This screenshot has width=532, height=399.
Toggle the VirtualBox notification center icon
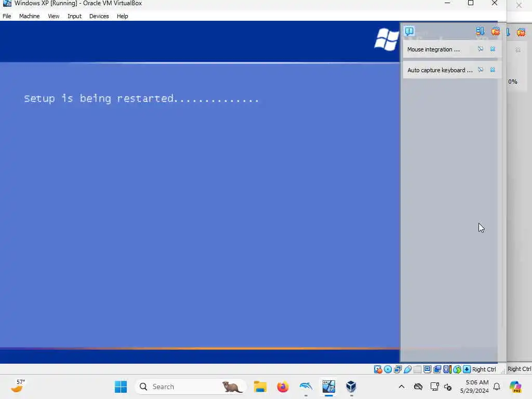(x=409, y=31)
